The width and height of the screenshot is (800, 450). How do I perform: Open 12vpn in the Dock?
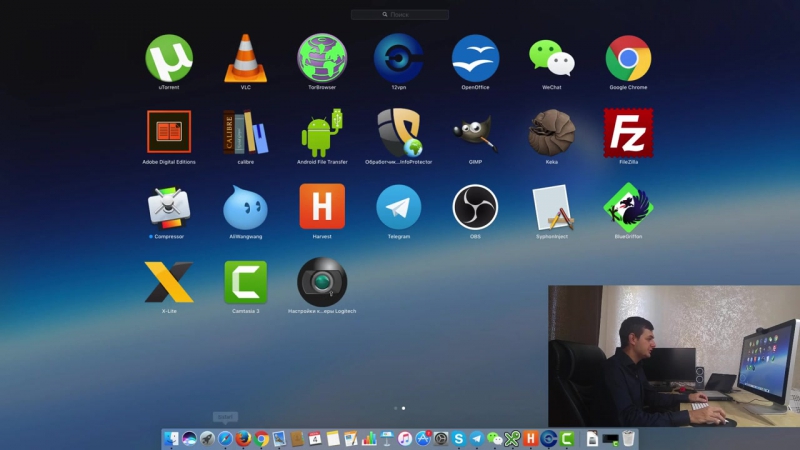(x=548, y=439)
